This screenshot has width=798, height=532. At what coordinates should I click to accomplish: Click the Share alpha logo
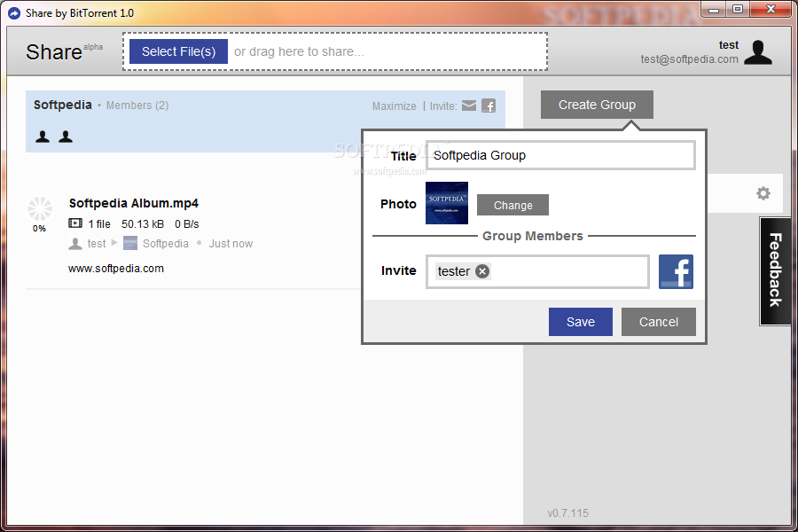[x=64, y=51]
